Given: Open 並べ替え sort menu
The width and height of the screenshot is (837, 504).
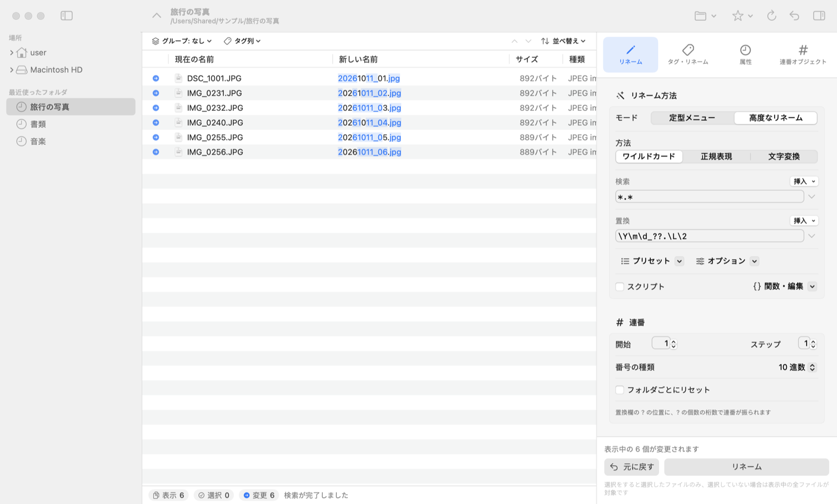Looking at the screenshot, I should tap(563, 41).
